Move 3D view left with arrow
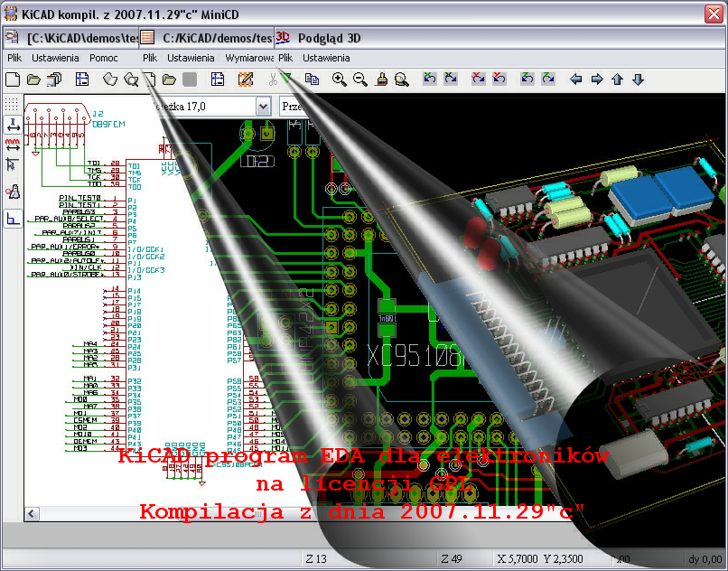This screenshot has height=571, width=728. pos(575,80)
